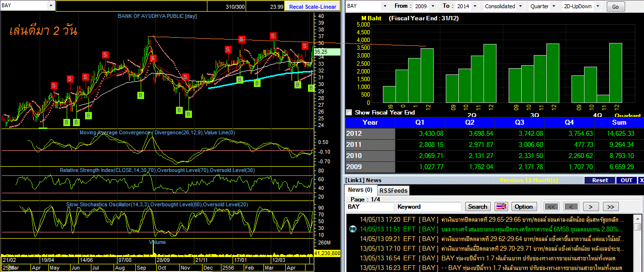This screenshot has height=272, width=644.
Task: Jump to last news page with >>
Action: [611, 206]
